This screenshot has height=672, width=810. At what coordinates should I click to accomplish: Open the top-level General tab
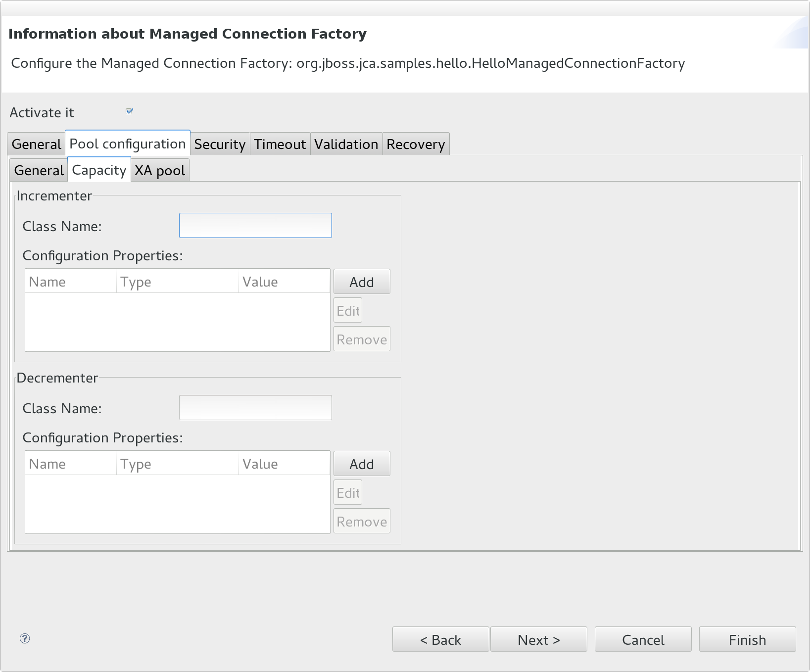tap(36, 144)
